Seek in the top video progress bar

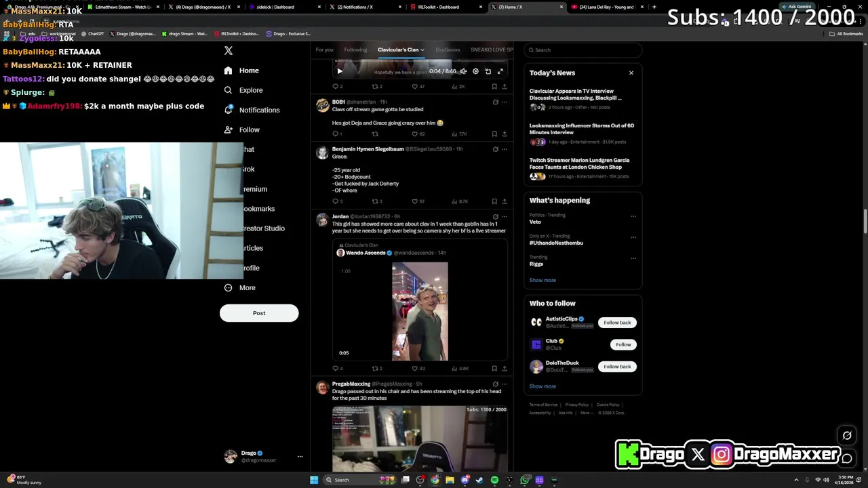point(420,62)
